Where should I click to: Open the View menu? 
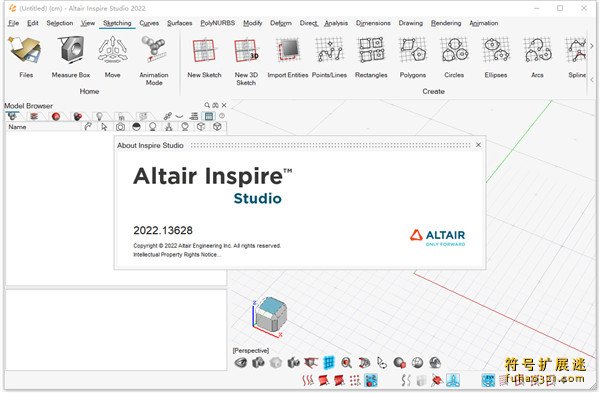pos(88,23)
